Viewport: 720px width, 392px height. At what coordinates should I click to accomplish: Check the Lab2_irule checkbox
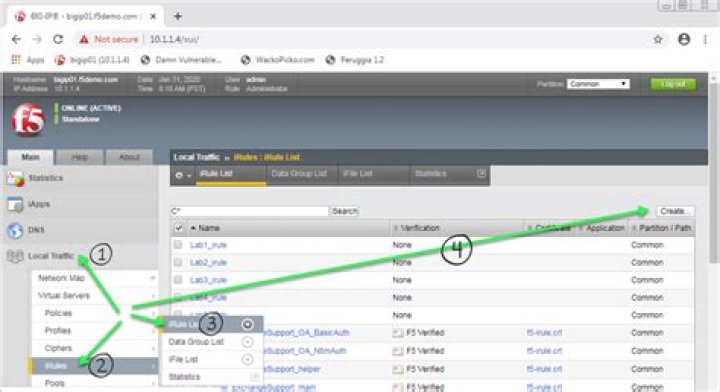178,262
